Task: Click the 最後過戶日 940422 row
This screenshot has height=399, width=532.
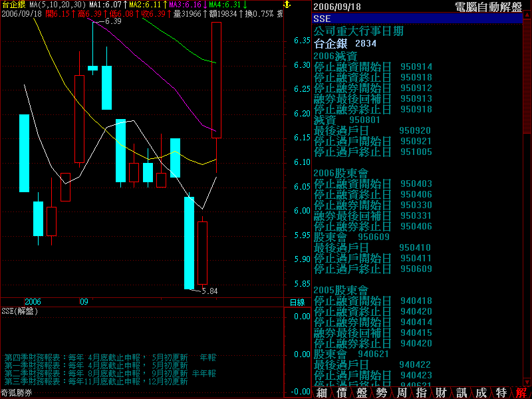Action: pyautogui.click(x=372, y=364)
